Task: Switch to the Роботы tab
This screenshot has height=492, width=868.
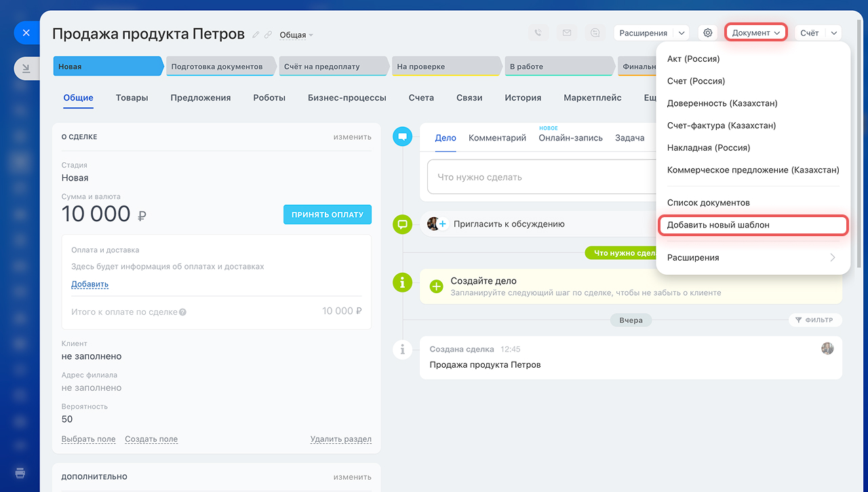Action: click(x=269, y=98)
